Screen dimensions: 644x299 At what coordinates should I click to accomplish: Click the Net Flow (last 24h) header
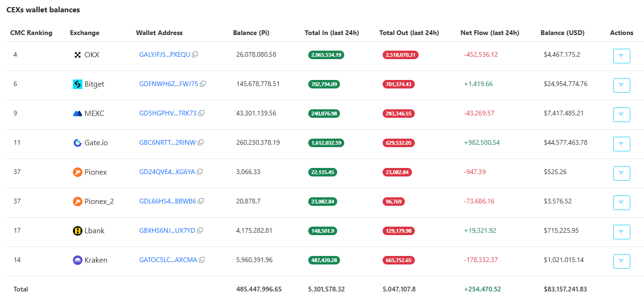(490, 33)
